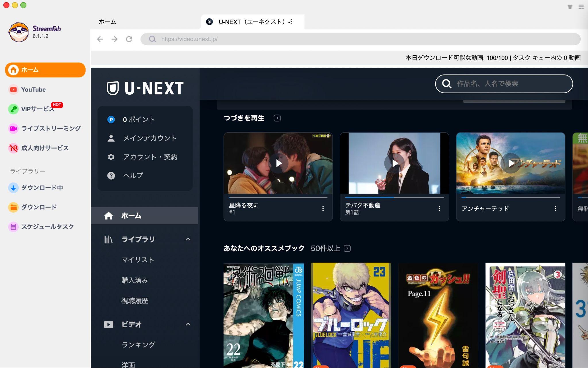Open アカウント・契約 settings link
Viewport: 588px width, 368px height.
click(150, 157)
